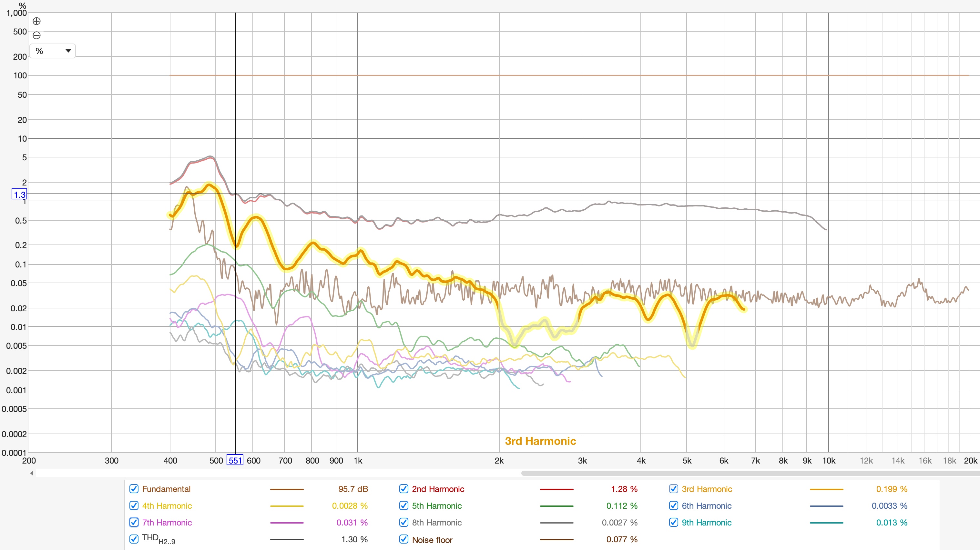This screenshot has width=980, height=550.
Task: Click the zoom in plus icon
Action: pos(36,21)
